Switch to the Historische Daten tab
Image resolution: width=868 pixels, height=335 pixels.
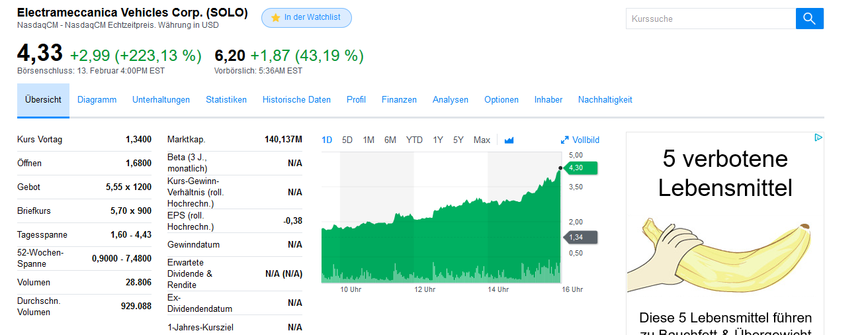tap(296, 100)
